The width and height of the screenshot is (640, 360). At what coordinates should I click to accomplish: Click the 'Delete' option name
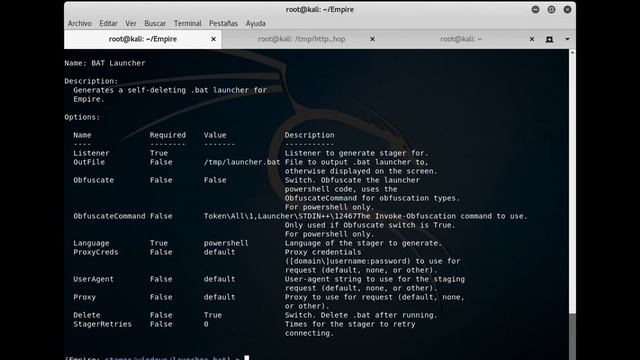(87, 315)
